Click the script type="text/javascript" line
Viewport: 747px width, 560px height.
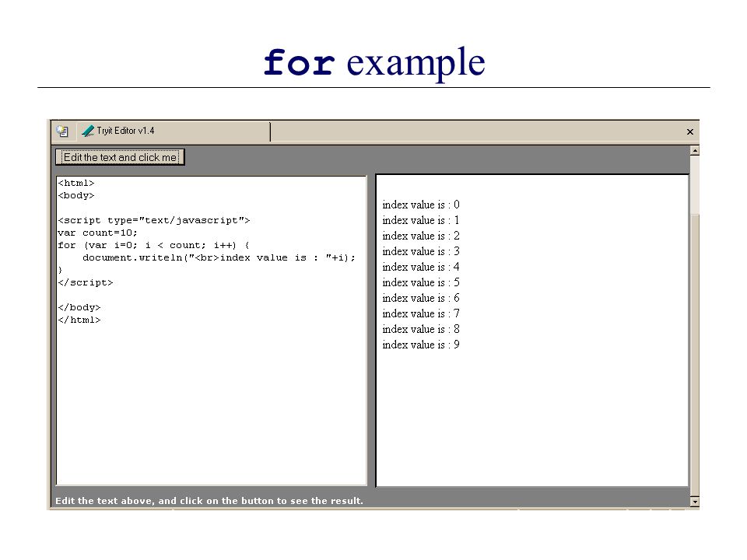tap(154, 220)
